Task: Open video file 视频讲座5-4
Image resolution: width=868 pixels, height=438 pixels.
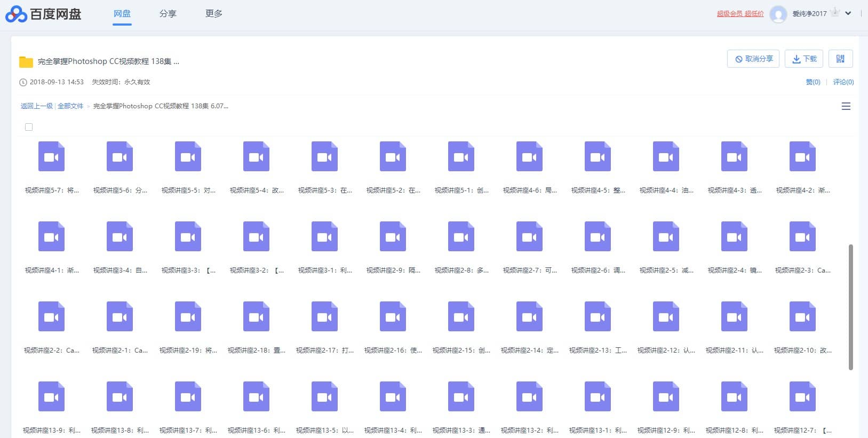Action: click(x=257, y=156)
